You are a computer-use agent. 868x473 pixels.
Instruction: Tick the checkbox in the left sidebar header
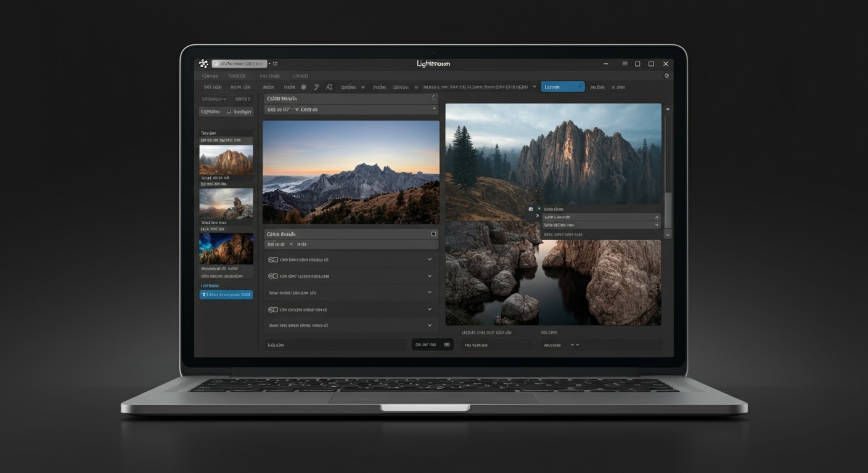(x=229, y=112)
